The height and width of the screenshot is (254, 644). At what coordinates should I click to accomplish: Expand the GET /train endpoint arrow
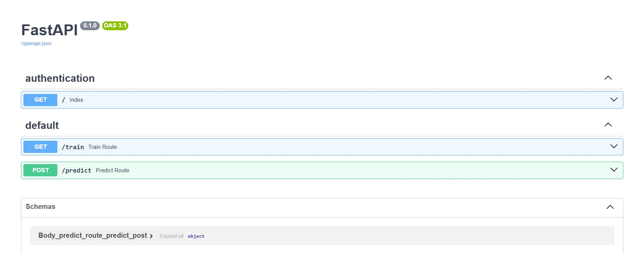point(614,146)
